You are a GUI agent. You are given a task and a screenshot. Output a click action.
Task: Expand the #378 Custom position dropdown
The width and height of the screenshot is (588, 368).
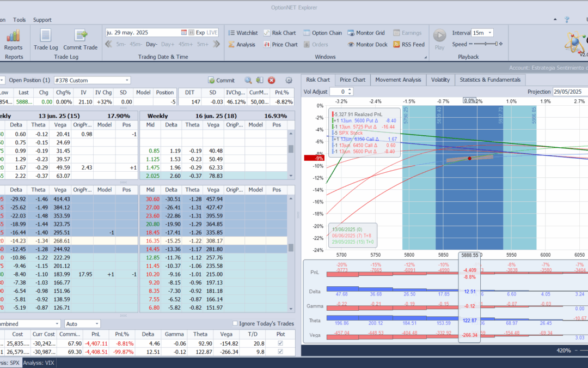coord(127,80)
